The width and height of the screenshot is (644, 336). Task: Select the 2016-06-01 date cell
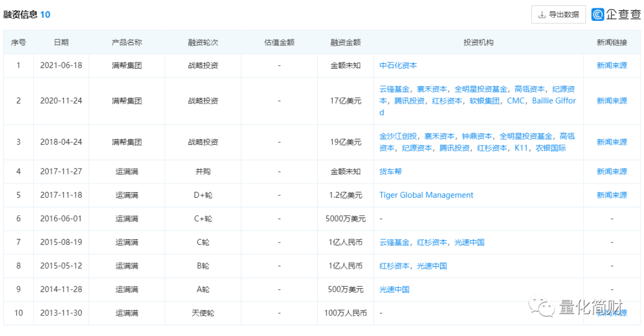61,219
